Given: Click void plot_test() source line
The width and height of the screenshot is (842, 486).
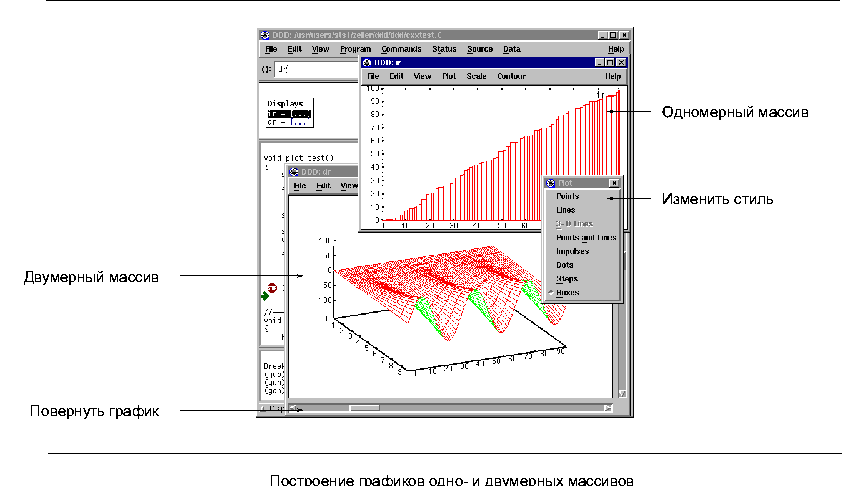Looking at the screenshot, I should click(x=299, y=158).
